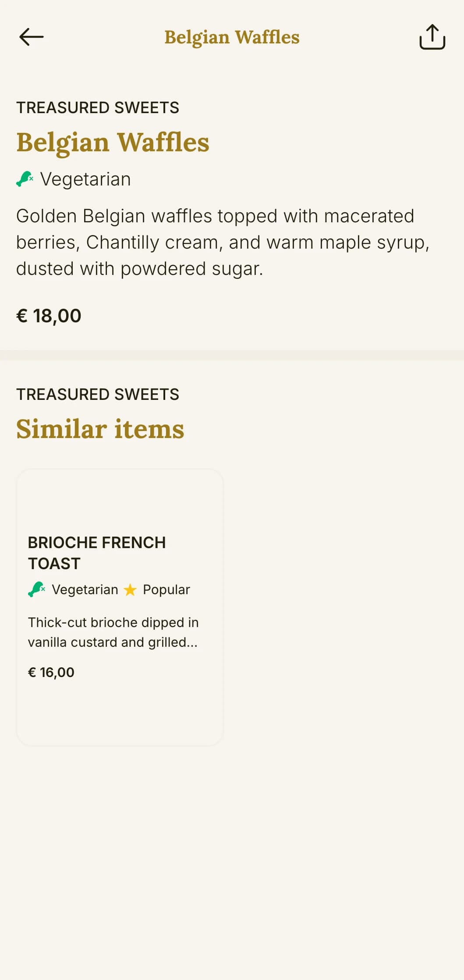Viewport: 464px width, 980px height.
Task: Click the Similar items heading
Action: coord(100,428)
